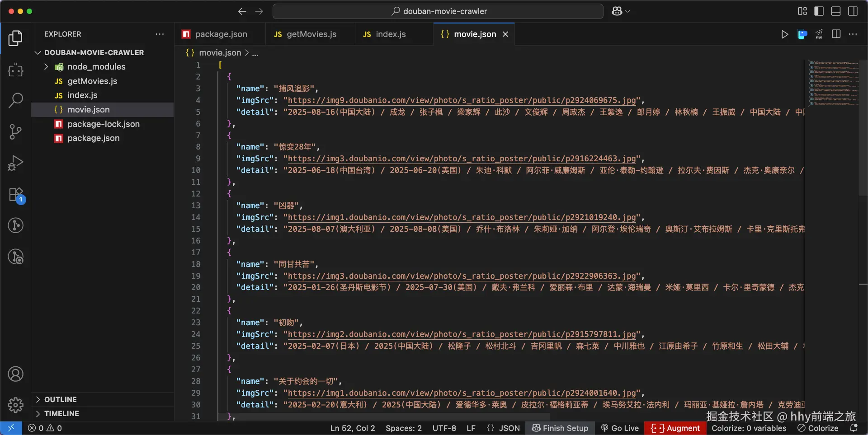Open package.json in the explorer
The image size is (868, 435).
pyautogui.click(x=102, y=138)
